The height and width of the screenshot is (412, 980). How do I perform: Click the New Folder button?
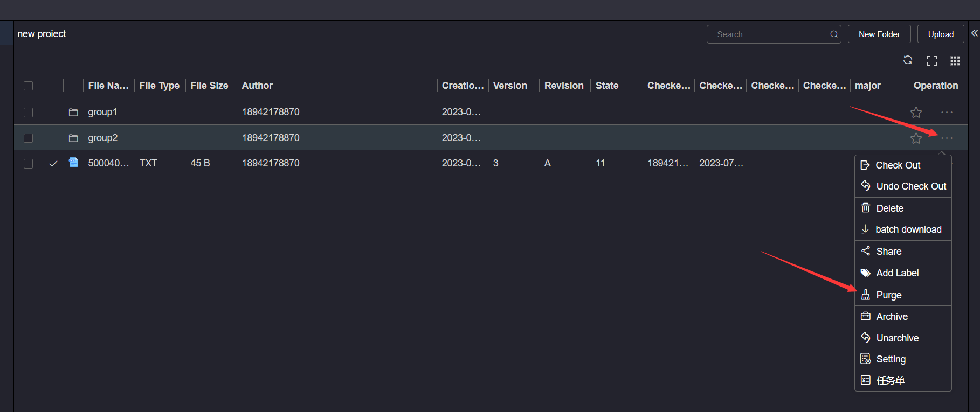pyautogui.click(x=879, y=34)
